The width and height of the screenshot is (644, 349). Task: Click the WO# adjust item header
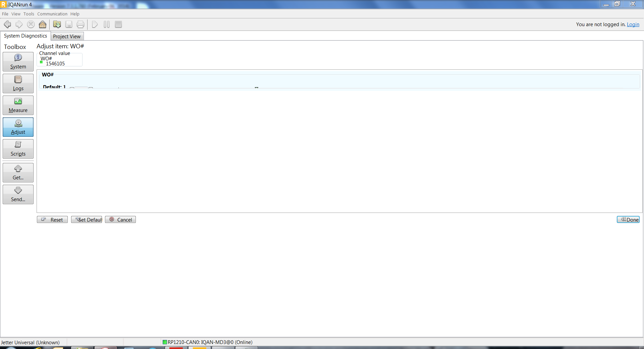(x=48, y=74)
